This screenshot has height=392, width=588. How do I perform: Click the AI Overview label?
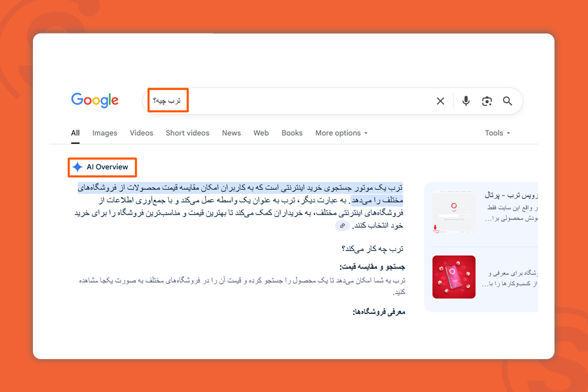pos(107,167)
